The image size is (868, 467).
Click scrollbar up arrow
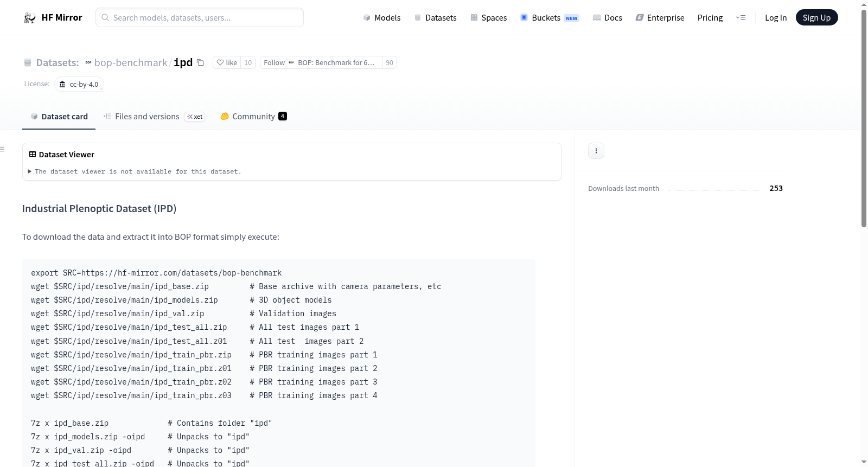864,4
